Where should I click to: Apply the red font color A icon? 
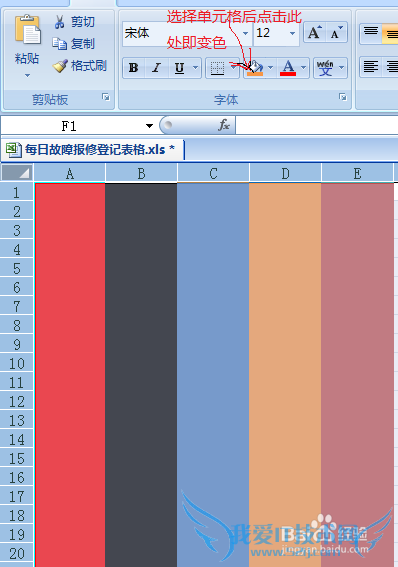tap(288, 68)
